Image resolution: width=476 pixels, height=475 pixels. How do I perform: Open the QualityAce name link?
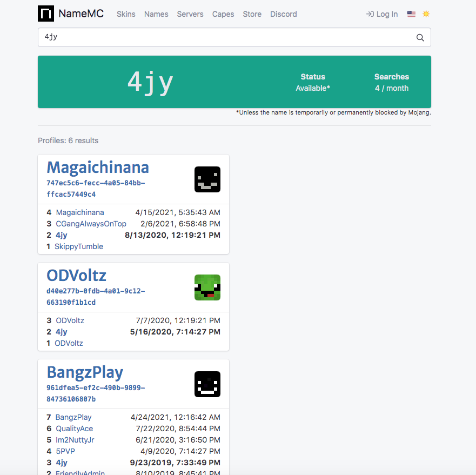[75, 429]
